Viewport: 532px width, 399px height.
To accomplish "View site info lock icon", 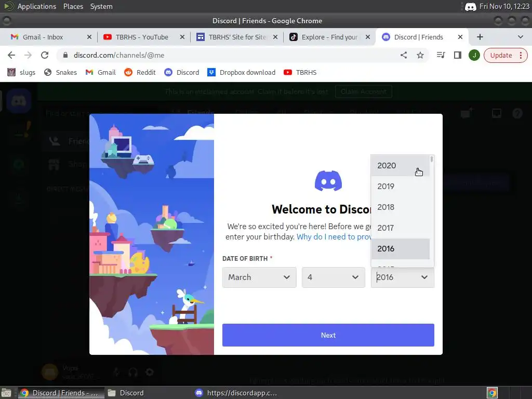I will [65, 55].
